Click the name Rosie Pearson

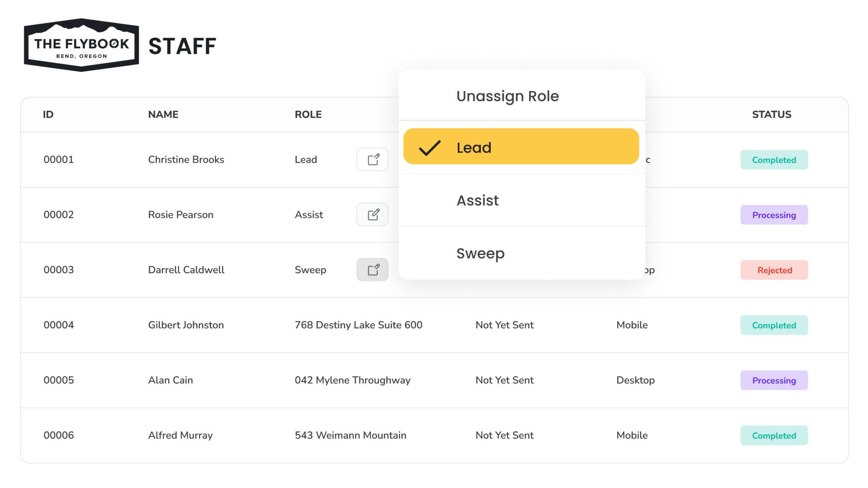point(181,214)
